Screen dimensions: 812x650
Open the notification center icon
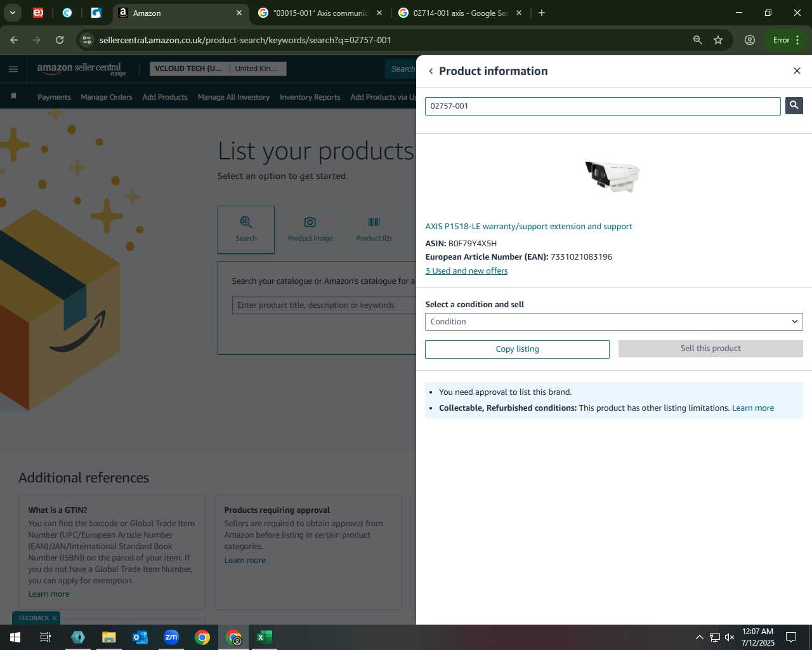click(791, 637)
